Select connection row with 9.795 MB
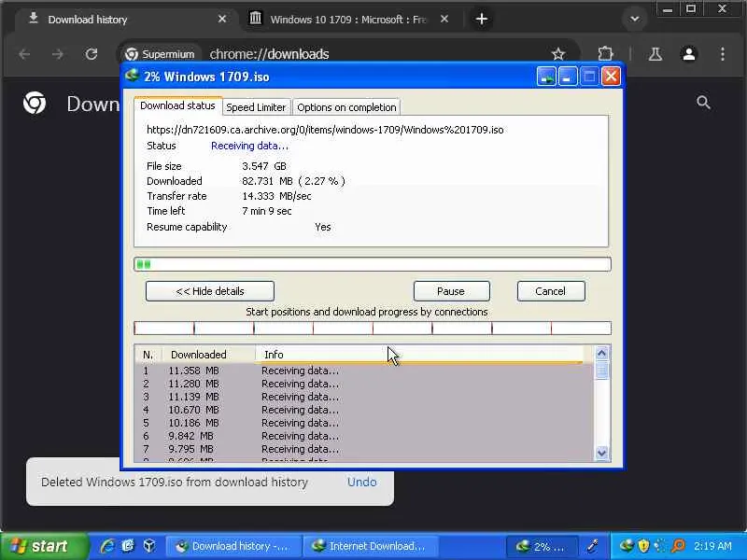747x560 pixels. (364, 449)
